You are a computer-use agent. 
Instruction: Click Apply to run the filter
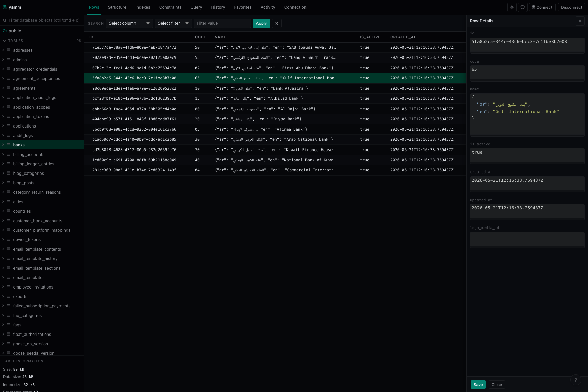pyautogui.click(x=261, y=23)
